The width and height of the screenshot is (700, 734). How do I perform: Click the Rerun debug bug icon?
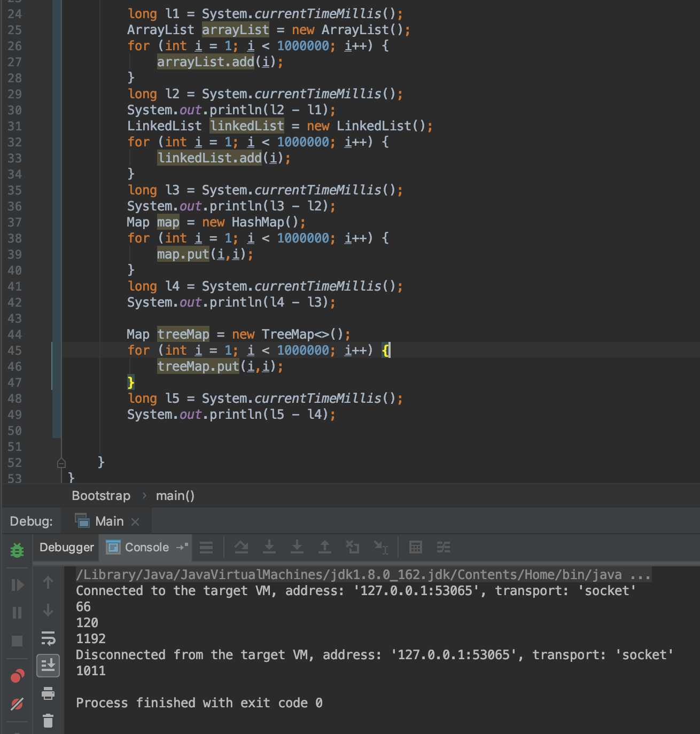[x=17, y=550]
